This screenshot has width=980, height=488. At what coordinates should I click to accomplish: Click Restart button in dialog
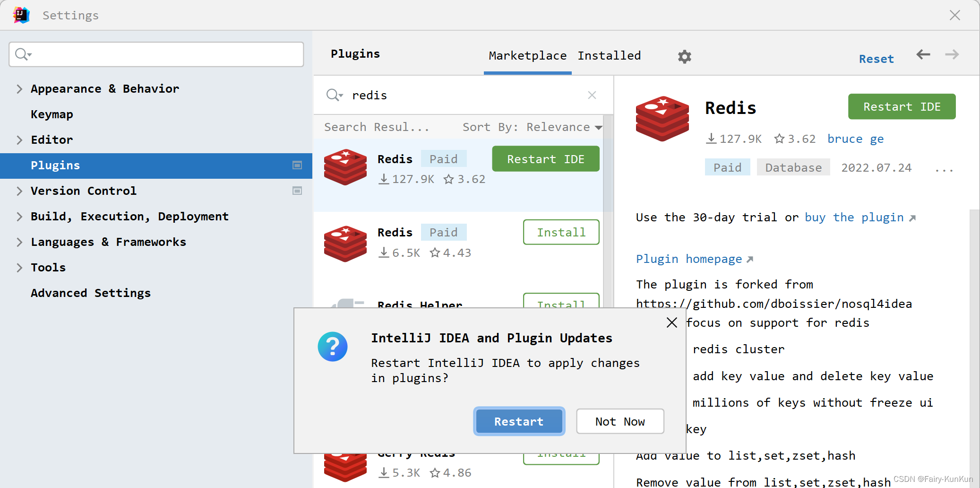tap(519, 421)
